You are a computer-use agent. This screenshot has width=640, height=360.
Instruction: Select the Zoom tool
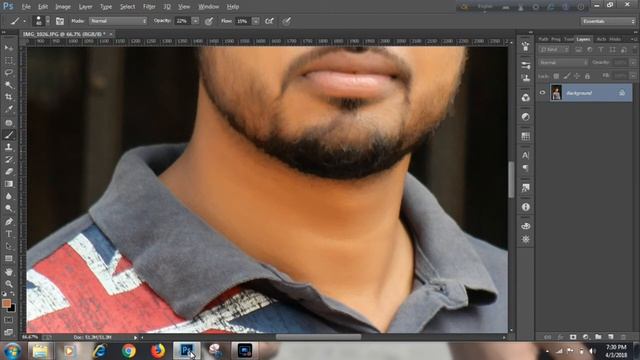(x=9, y=284)
